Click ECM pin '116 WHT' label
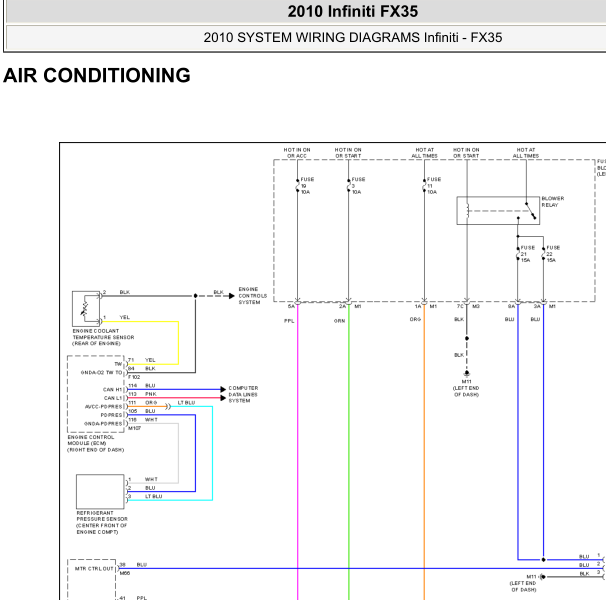 pyautogui.click(x=143, y=419)
